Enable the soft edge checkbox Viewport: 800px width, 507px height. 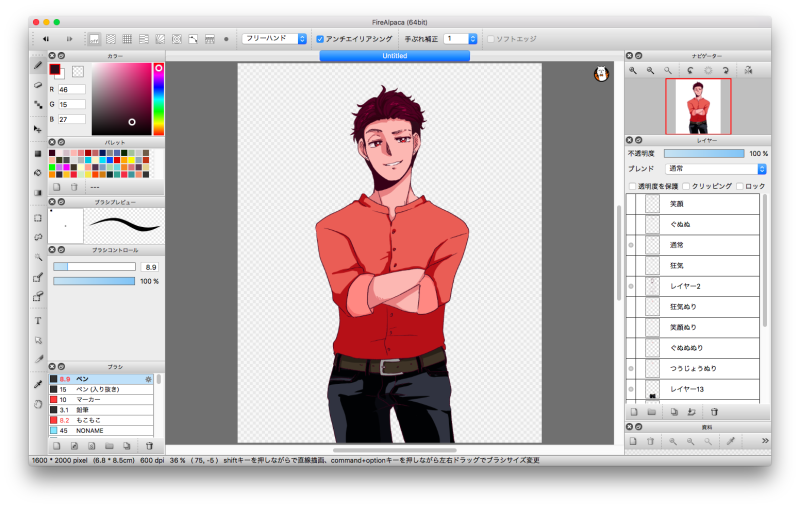point(491,39)
